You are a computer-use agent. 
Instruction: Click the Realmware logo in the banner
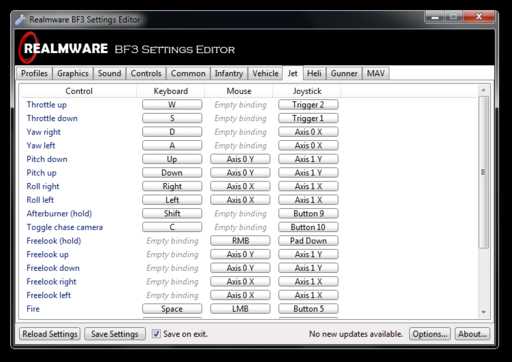click(63, 49)
